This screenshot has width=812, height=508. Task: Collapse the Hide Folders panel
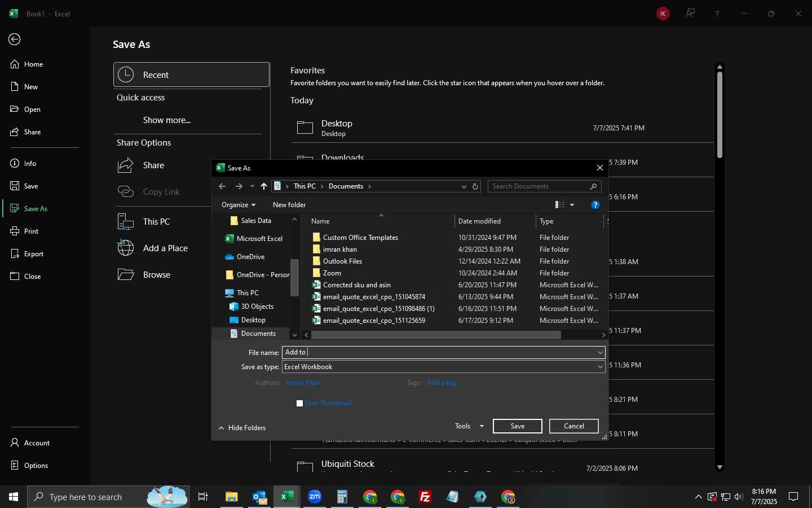pos(242,428)
